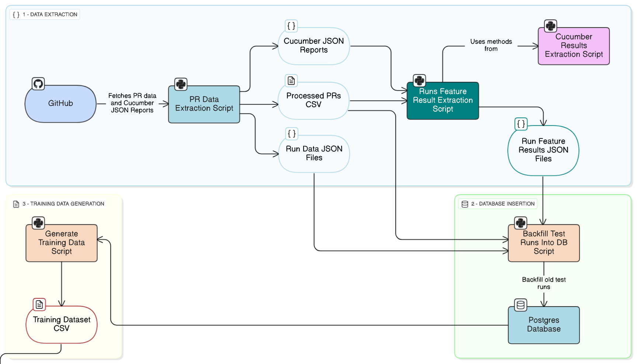The image size is (637, 364).
Task: Click the GitHub logo icon
Action: point(38,84)
